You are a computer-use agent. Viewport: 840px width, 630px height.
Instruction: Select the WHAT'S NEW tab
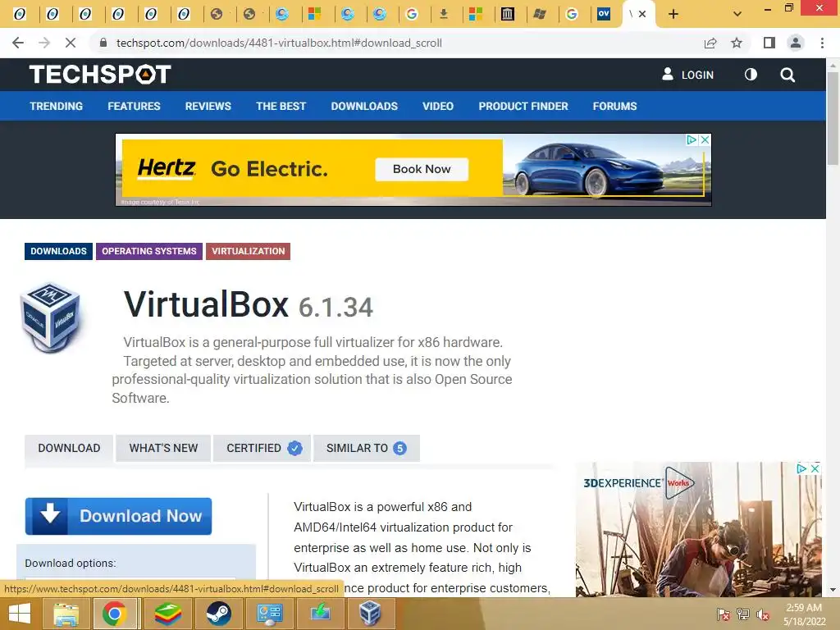coord(163,449)
